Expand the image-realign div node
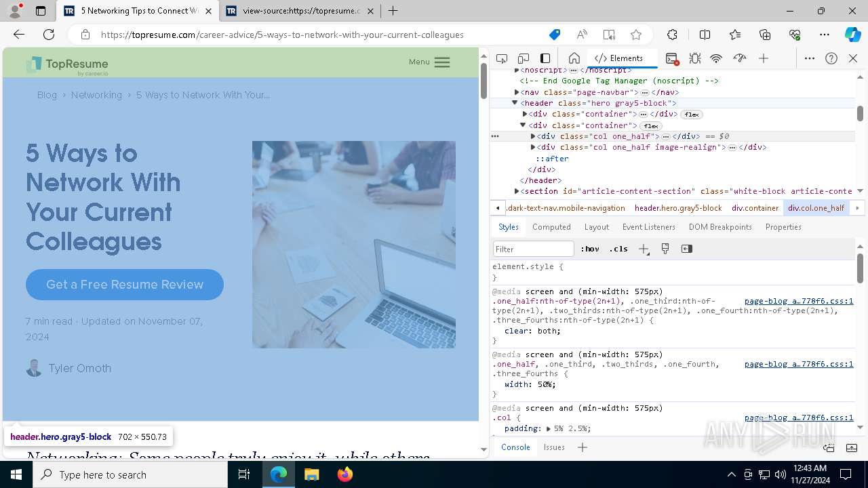This screenshot has width=868, height=488. pyautogui.click(x=533, y=147)
